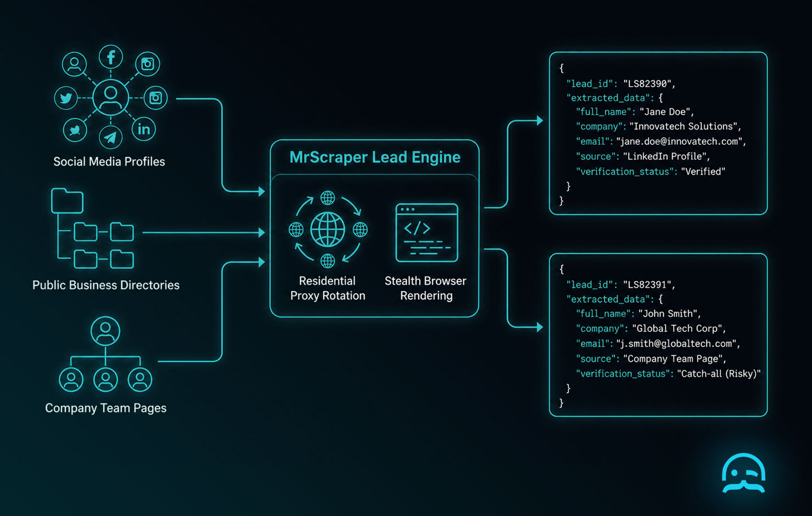812x516 pixels.
Task: Click the code browser window icon
Action: pyautogui.click(x=426, y=233)
